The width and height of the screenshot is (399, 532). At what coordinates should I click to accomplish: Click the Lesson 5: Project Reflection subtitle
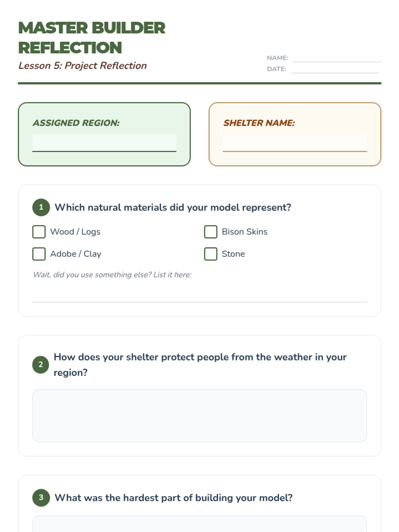pos(82,66)
